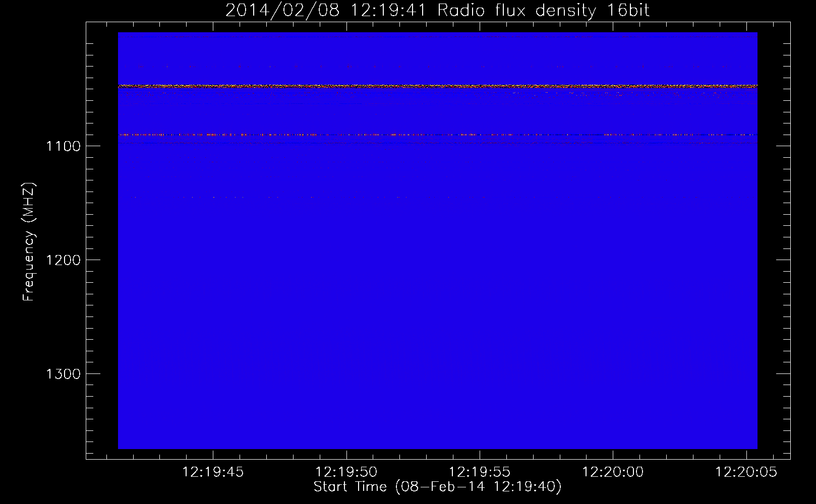Click the 1100 frequency tick label
Image resolution: width=816 pixels, height=504 pixels.
(x=63, y=146)
